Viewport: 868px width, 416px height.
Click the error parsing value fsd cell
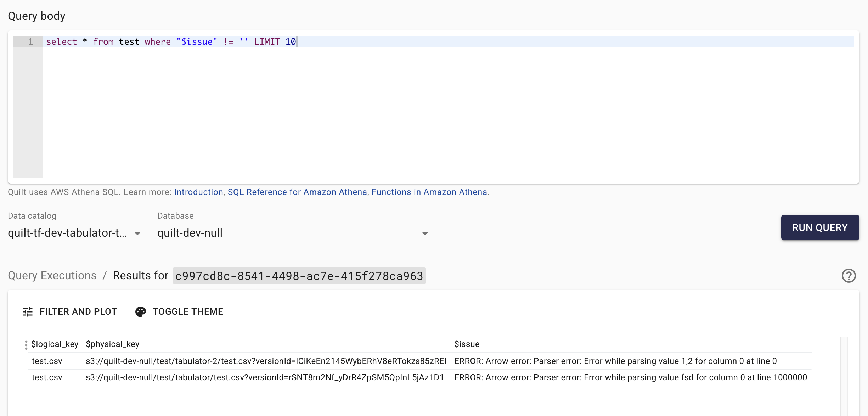[631, 377]
